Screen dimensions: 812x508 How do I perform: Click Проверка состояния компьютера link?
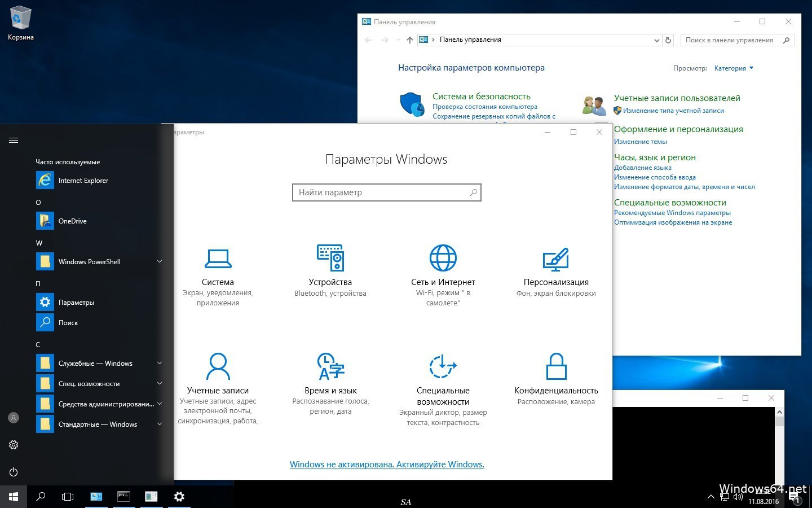click(485, 107)
